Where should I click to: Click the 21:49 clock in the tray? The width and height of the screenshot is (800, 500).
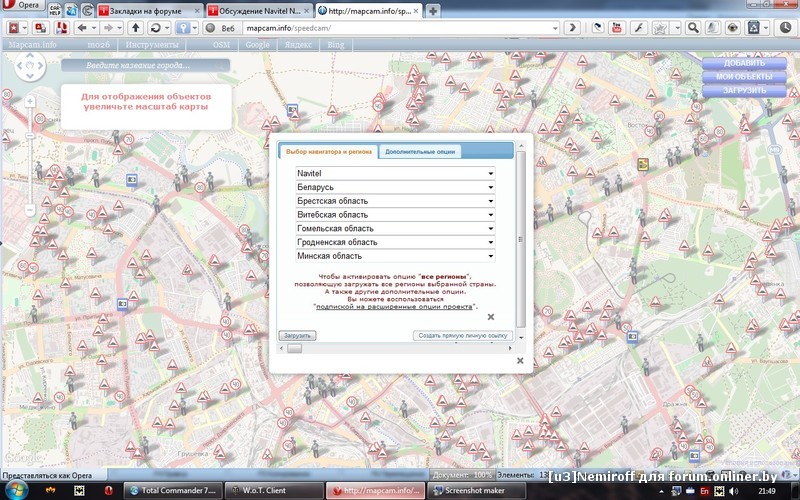767,491
